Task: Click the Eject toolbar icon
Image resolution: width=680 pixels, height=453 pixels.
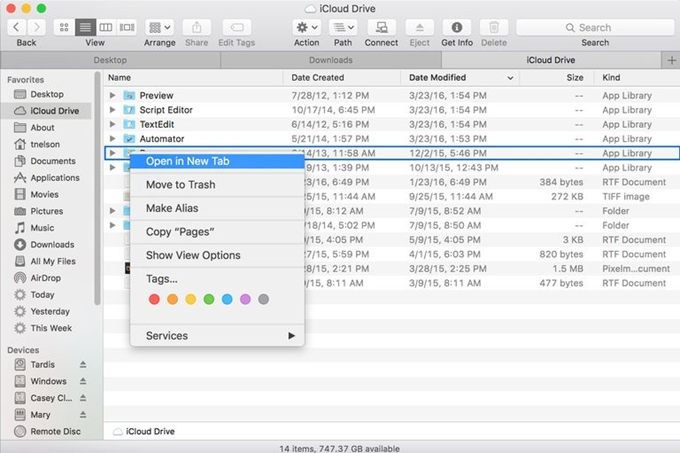Action: coord(419,27)
